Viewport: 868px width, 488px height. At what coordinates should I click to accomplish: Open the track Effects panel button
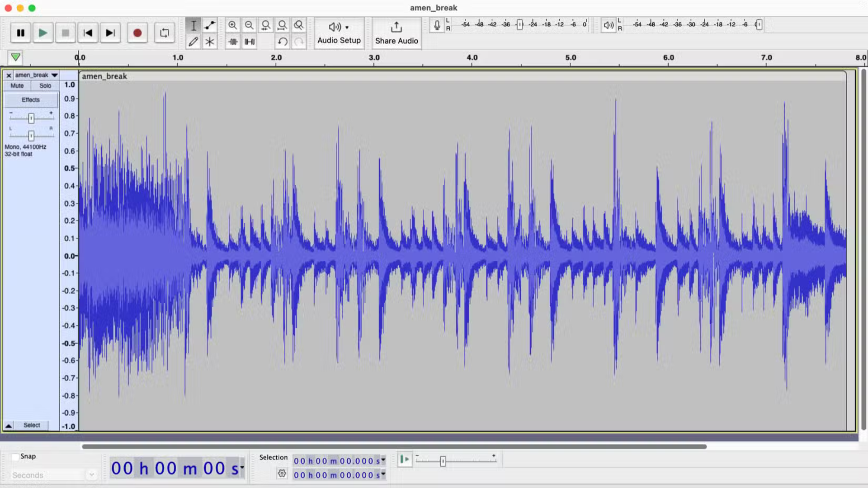(31, 99)
